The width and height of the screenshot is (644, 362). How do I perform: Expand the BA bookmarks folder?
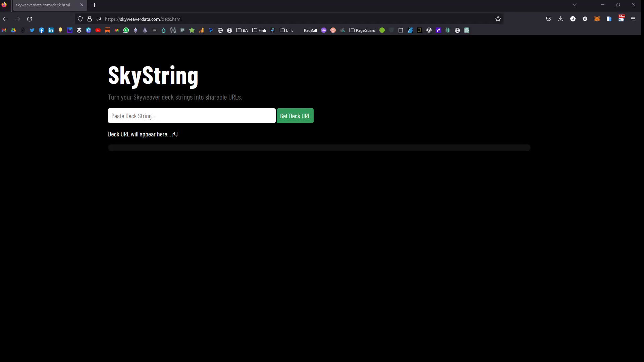(x=242, y=30)
